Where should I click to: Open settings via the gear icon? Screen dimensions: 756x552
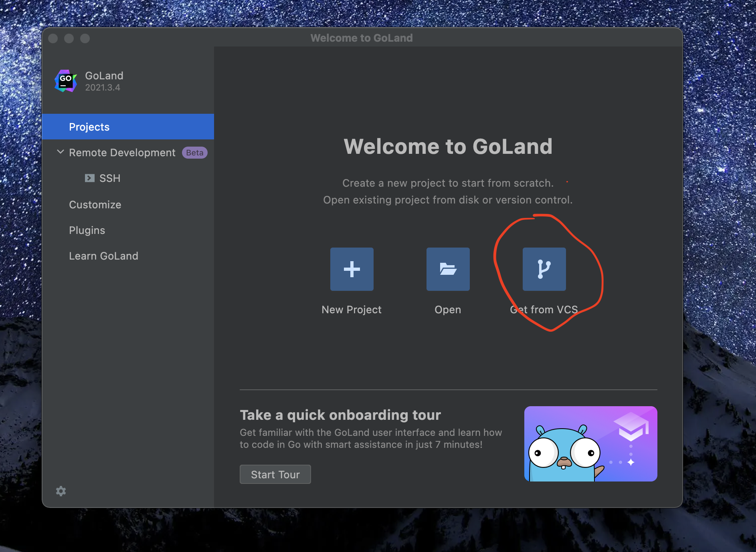[x=61, y=491]
